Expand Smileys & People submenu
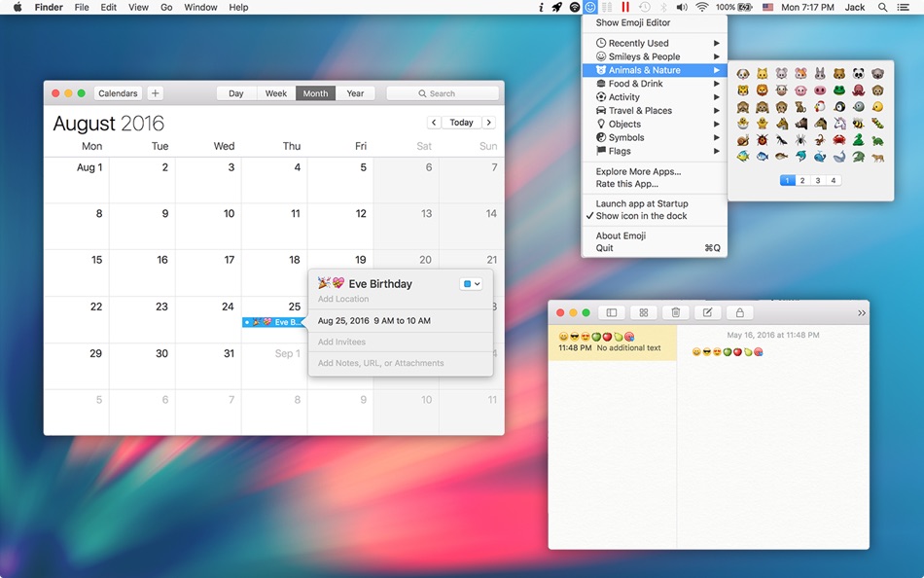The height and width of the screenshot is (578, 924). pyautogui.click(x=655, y=56)
